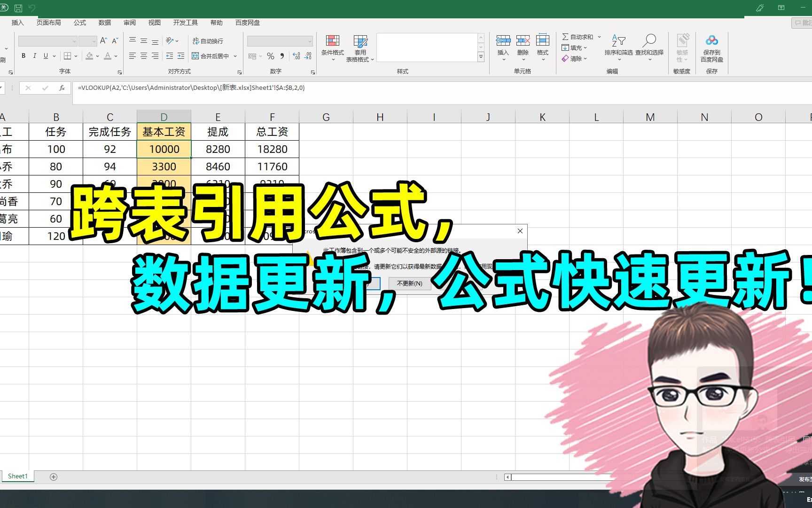The width and height of the screenshot is (812, 508).
Task: Apply comma style format
Action: (282, 56)
